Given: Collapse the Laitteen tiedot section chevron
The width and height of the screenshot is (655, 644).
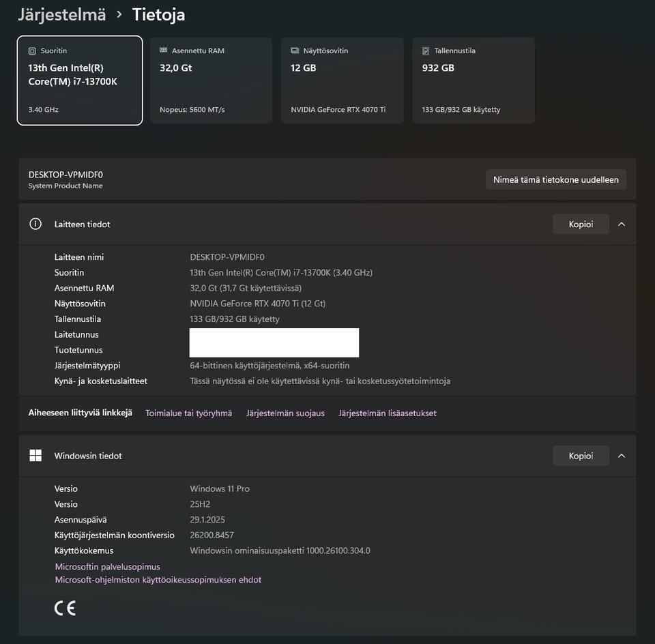Looking at the screenshot, I should pyautogui.click(x=622, y=224).
